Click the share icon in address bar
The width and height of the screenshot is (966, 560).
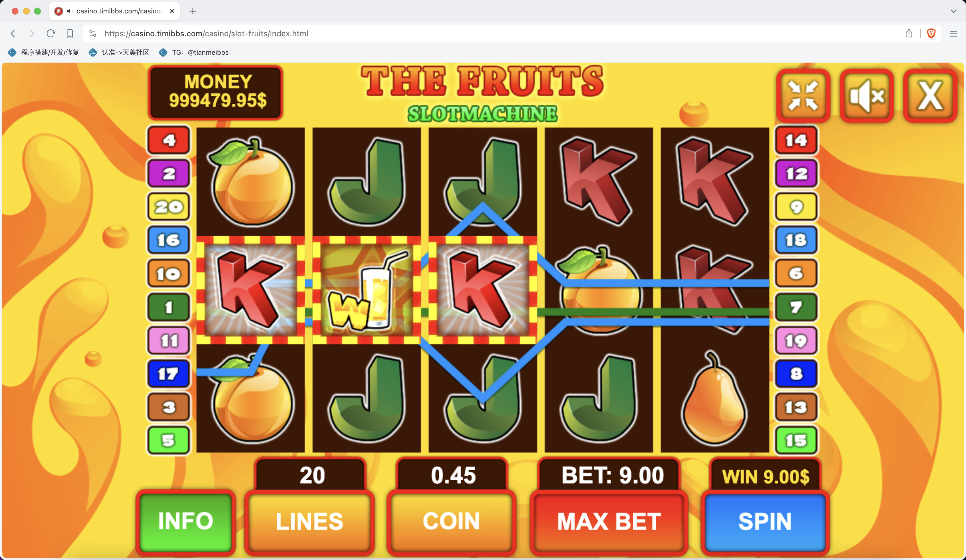point(909,34)
